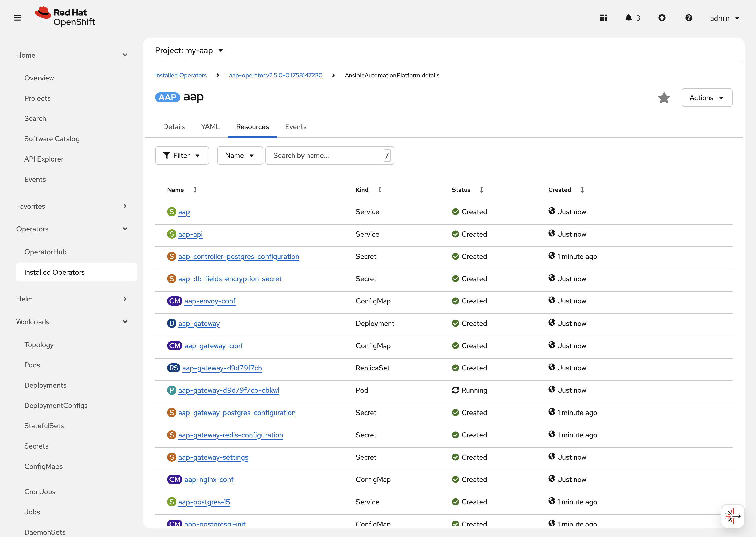Open the application launcher grid icon

(x=603, y=18)
